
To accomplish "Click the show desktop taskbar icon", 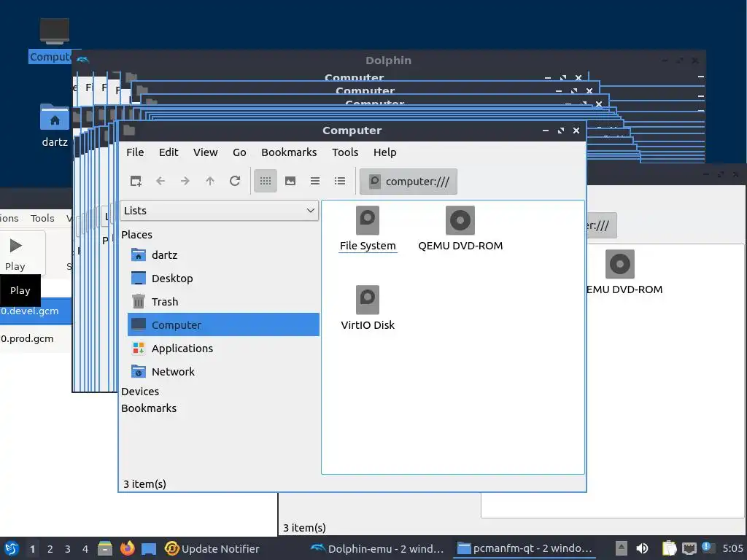I will 149,548.
